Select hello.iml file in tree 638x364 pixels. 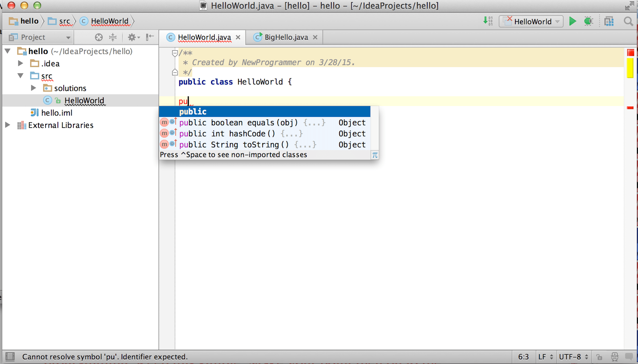click(x=51, y=113)
